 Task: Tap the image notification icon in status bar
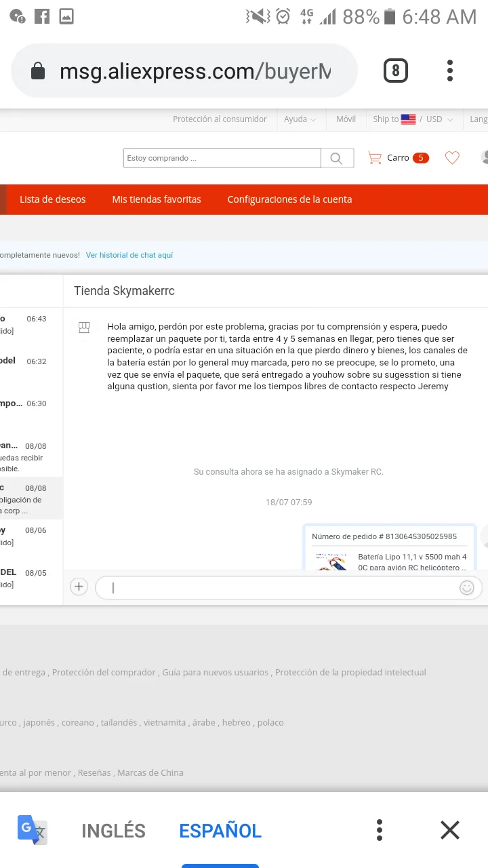66,16
